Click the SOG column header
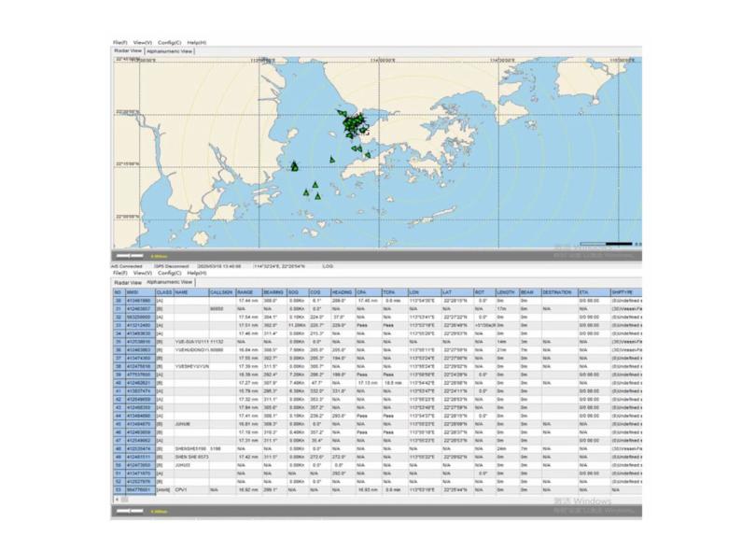The image size is (756, 551). point(295,291)
